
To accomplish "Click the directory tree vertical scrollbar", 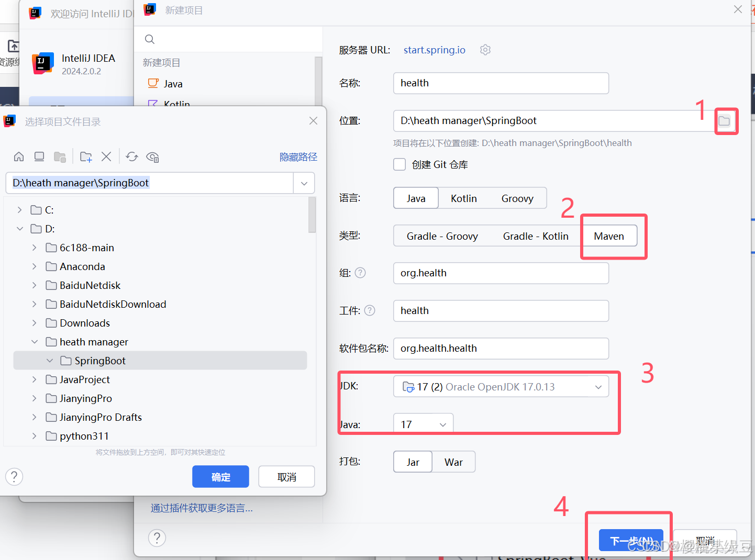I will pyautogui.click(x=312, y=215).
